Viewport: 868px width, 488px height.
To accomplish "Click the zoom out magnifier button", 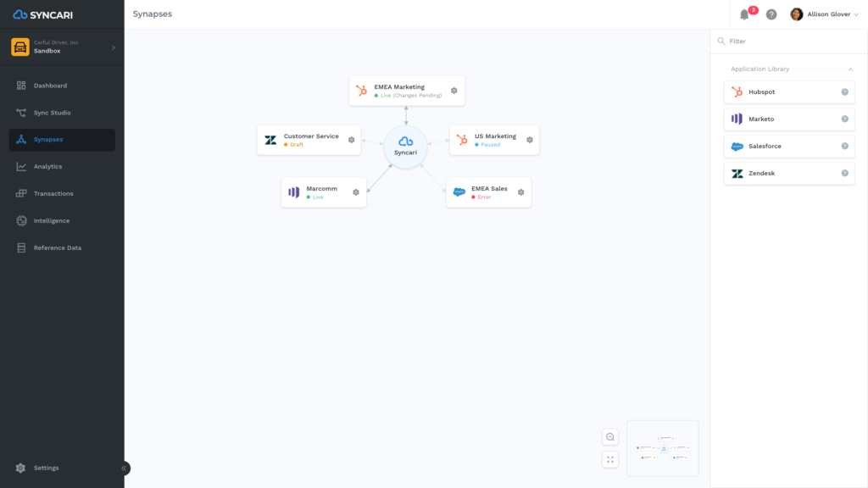I will point(610,437).
